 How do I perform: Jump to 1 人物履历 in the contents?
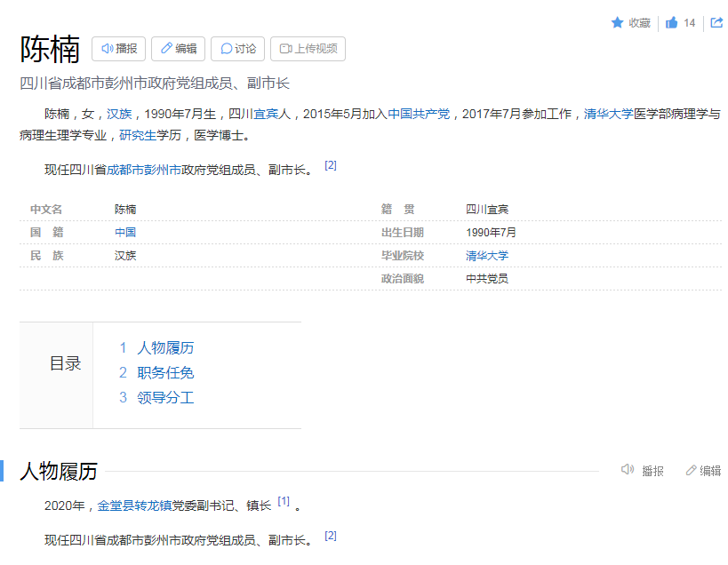pos(156,348)
